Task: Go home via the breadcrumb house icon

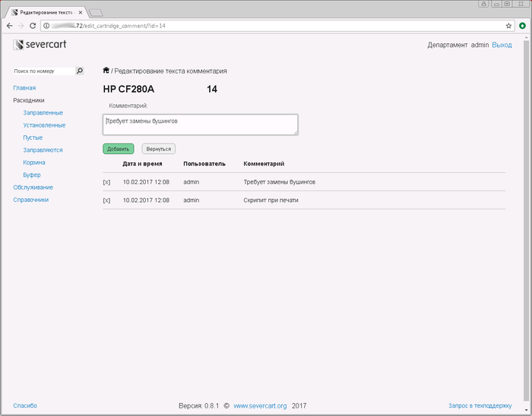Action: [106, 70]
